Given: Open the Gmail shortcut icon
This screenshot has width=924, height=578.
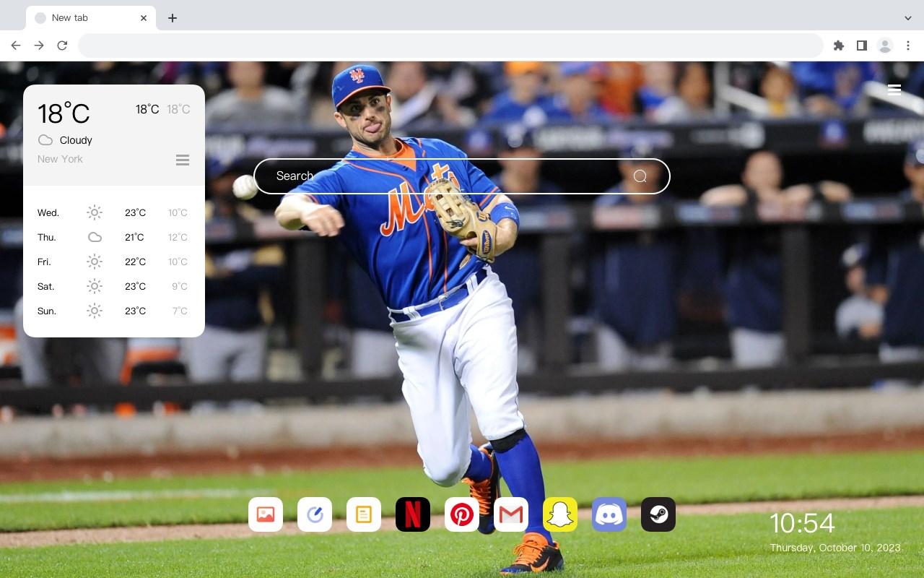Looking at the screenshot, I should [x=511, y=514].
